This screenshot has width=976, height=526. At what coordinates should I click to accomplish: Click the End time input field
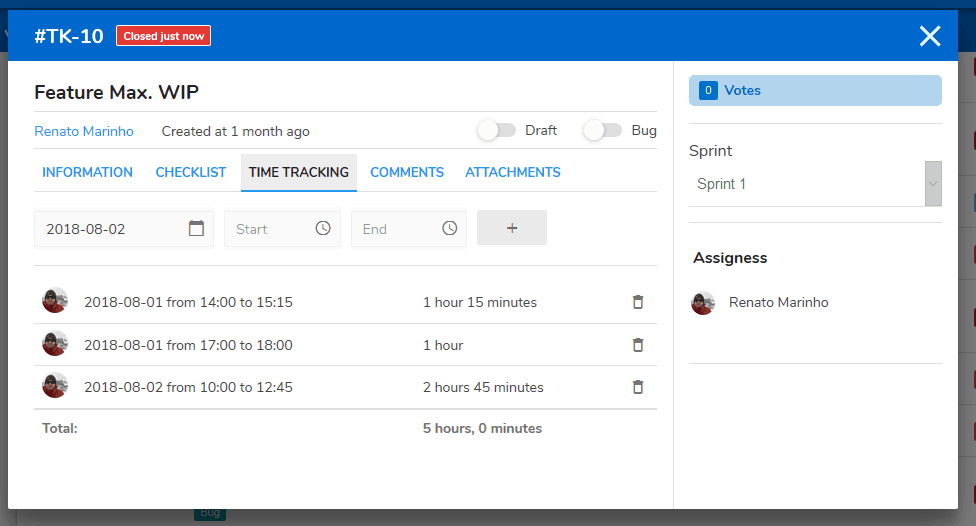coord(395,229)
